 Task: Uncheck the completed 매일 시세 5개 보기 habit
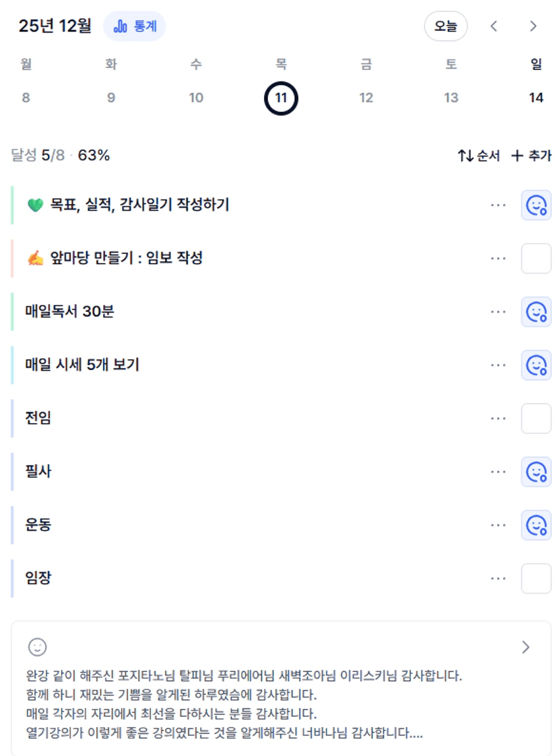536,365
